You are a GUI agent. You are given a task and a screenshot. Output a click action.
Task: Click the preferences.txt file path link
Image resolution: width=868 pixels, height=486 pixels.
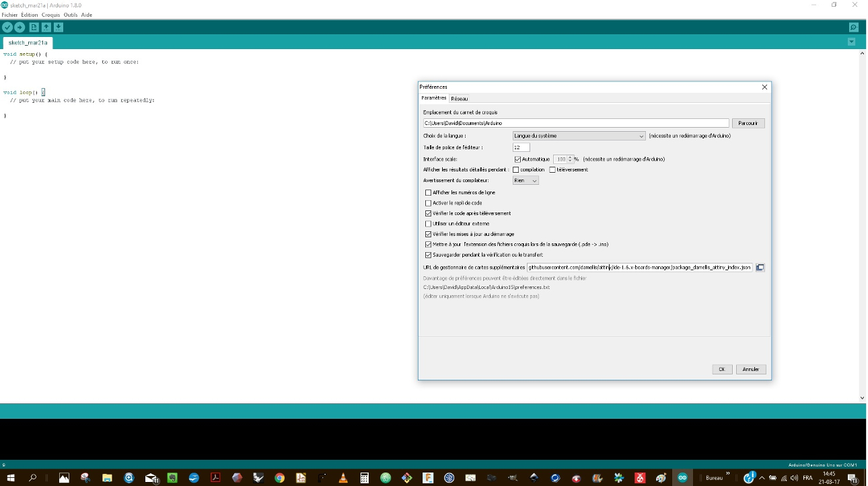[486, 287]
